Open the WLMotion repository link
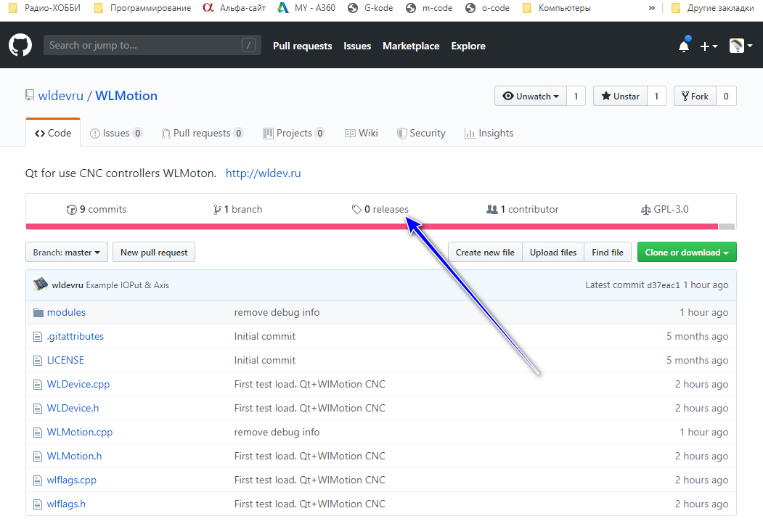 126,96
